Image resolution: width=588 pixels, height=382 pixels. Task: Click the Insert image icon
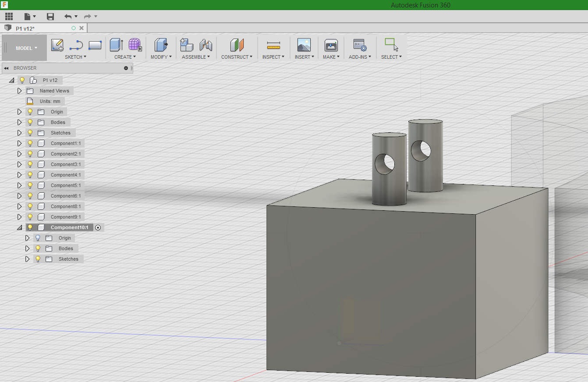(304, 45)
